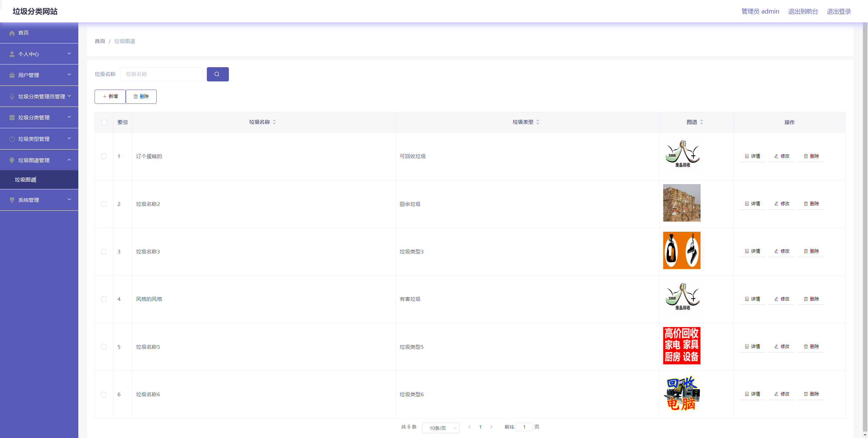This screenshot has width=868, height=438.
Task: Open the 首页 breadcrumb link
Action: [x=100, y=41]
